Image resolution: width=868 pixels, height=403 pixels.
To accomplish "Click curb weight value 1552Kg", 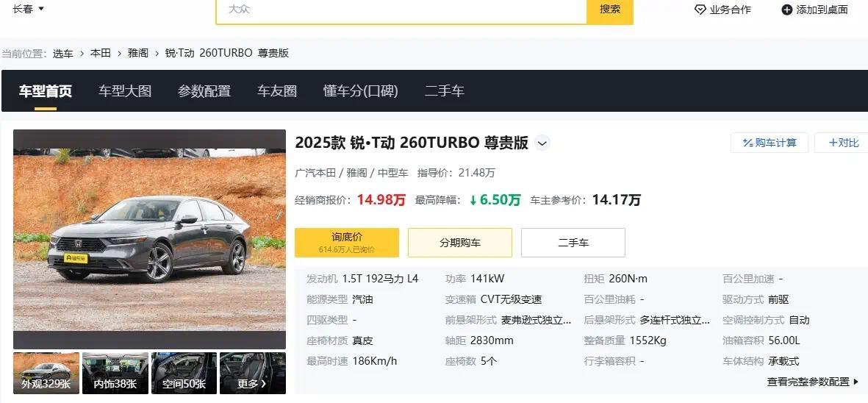I will click(648, 340).
